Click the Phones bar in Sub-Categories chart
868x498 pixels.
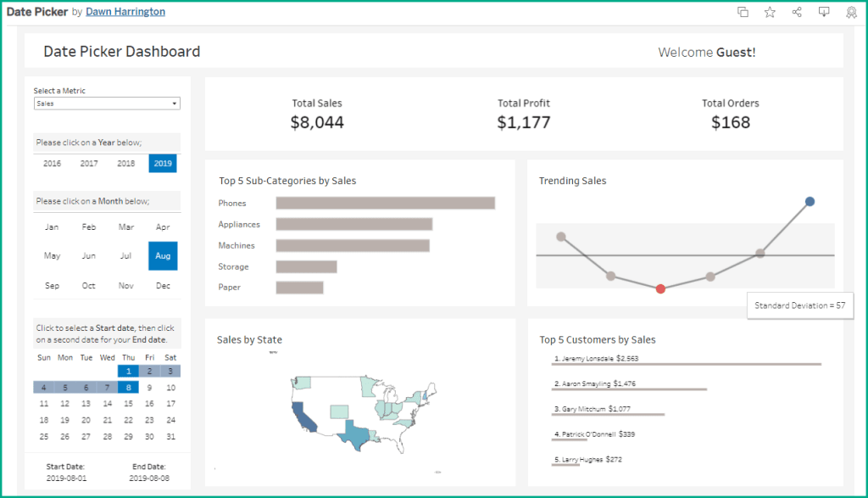click(x=385, y=204)
